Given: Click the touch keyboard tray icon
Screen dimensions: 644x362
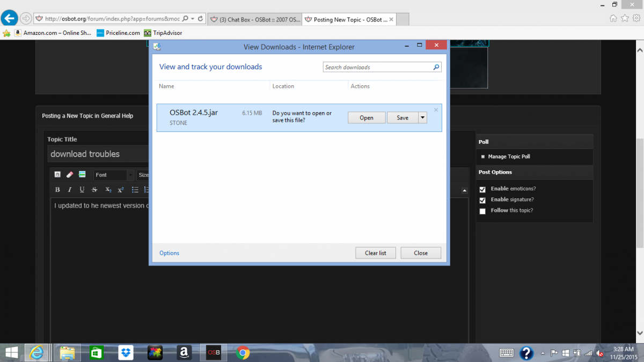Looking at the screenshot, I should [506, 353].
